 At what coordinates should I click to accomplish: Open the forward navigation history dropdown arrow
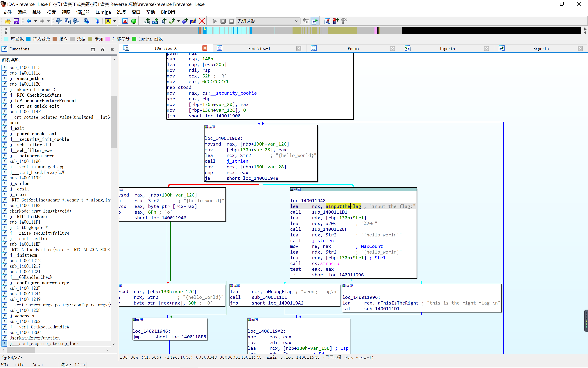(48, 21)
